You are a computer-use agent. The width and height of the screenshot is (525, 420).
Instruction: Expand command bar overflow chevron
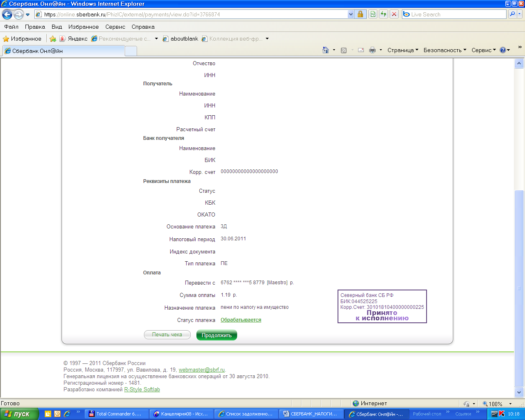(x=520, y=48)
